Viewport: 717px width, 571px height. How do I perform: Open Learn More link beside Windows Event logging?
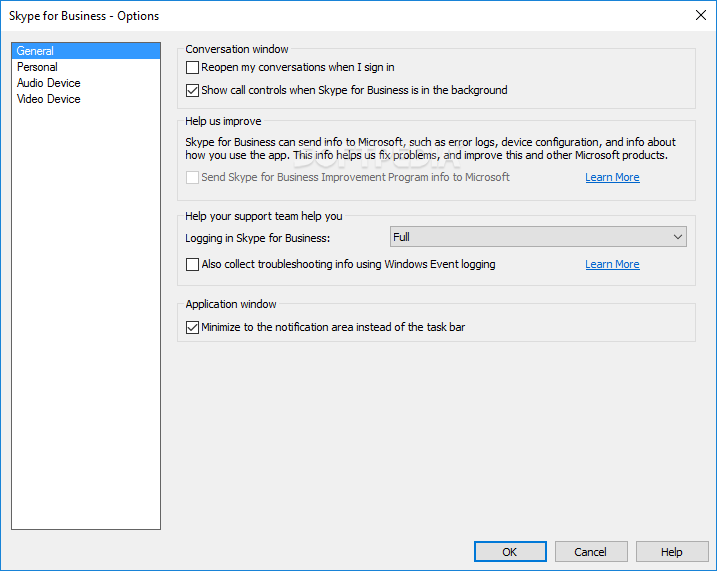click(612, 264)
